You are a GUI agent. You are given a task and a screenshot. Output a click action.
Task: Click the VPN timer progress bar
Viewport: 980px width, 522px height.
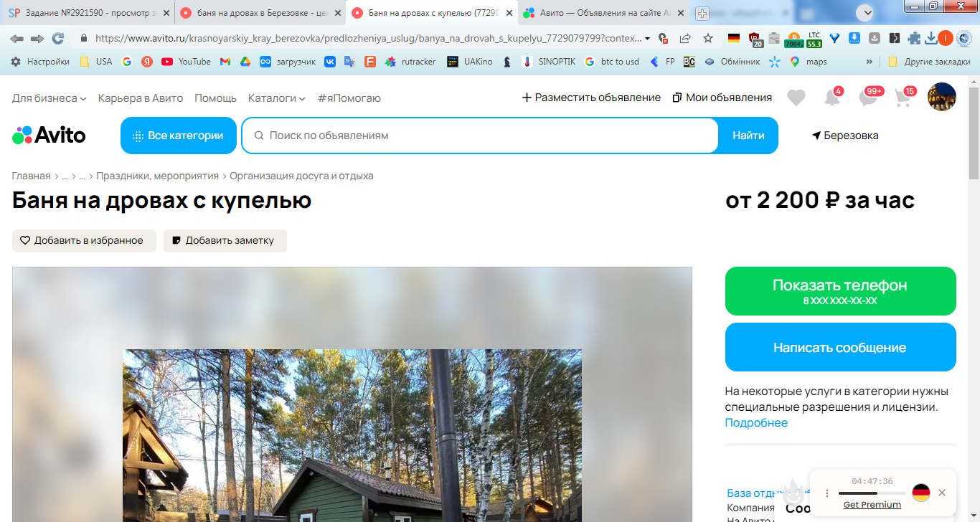click(872, 493)
